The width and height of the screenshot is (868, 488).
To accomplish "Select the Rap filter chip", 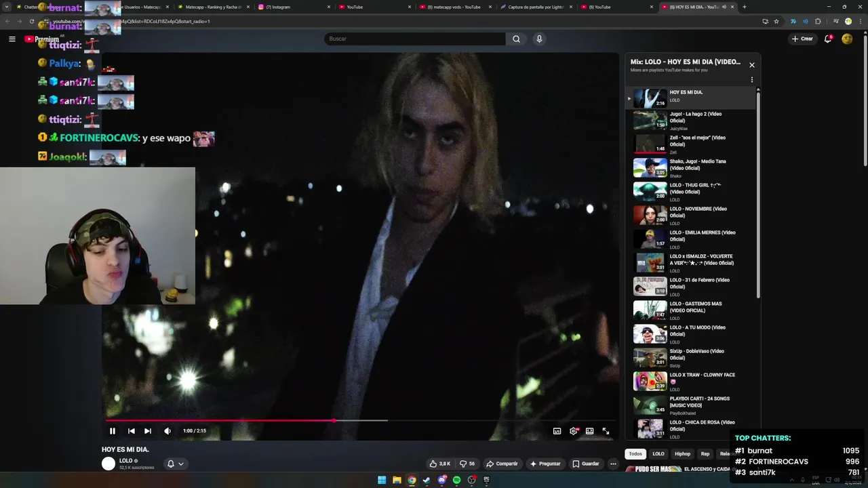I will coord(705,454).
